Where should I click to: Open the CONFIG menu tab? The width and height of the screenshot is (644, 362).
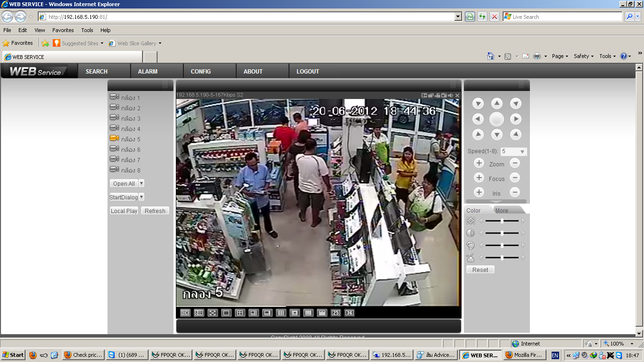click(201, 72)
